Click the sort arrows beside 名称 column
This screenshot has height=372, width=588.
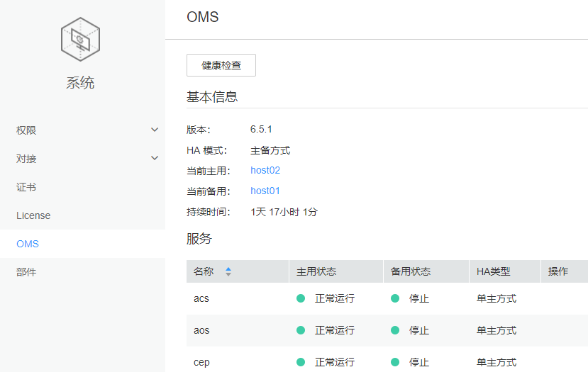[x=228, y=271]
